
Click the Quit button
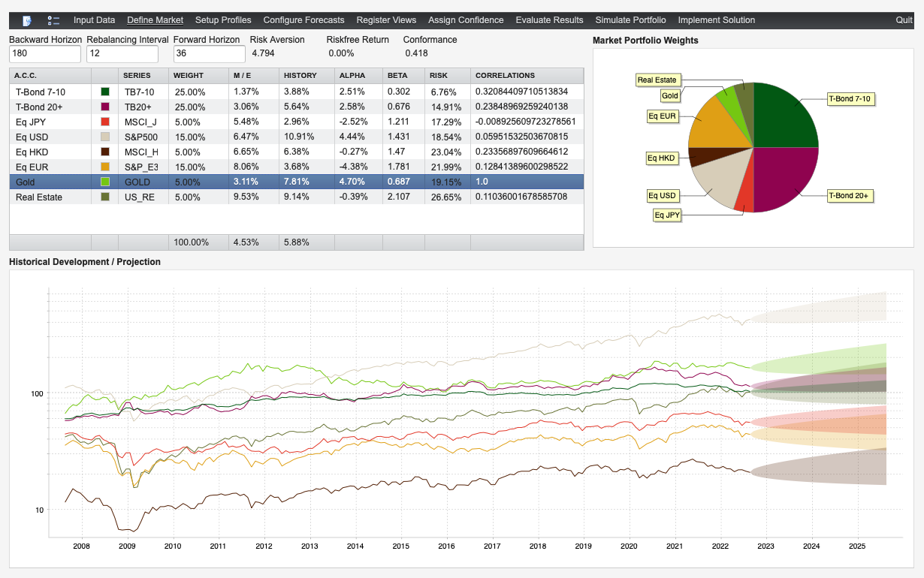click(x=904, y=20)
